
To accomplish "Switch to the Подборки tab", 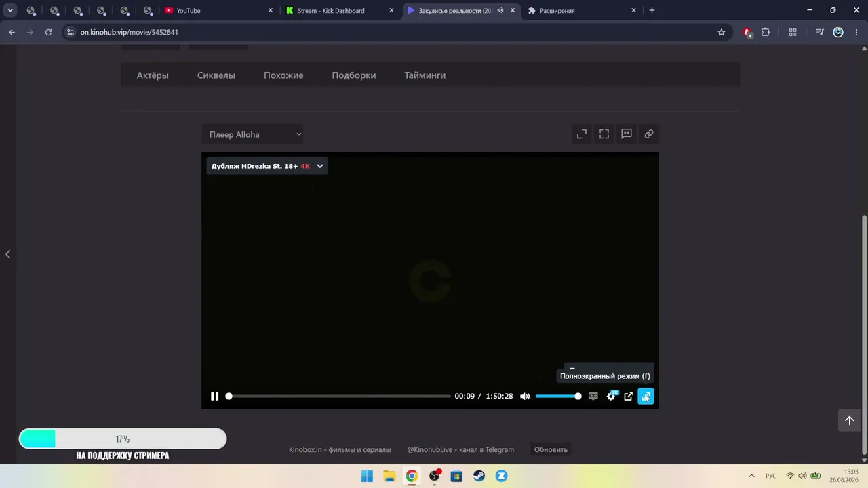I will (x=354, y=75).
